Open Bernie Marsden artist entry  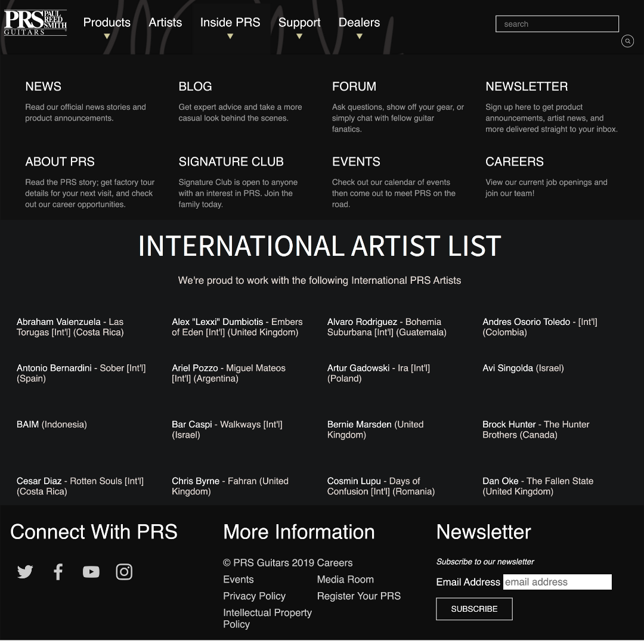pyautogui.click(x=360, y=425)
